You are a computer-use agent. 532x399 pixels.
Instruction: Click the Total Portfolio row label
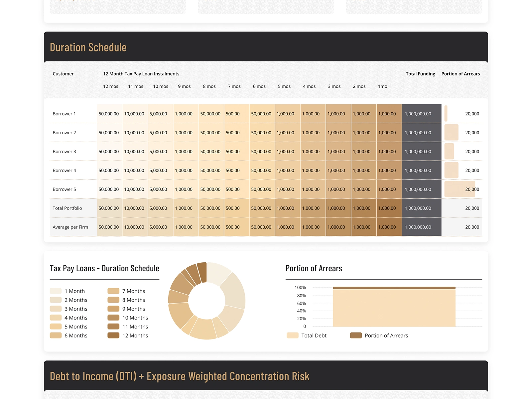67,208
